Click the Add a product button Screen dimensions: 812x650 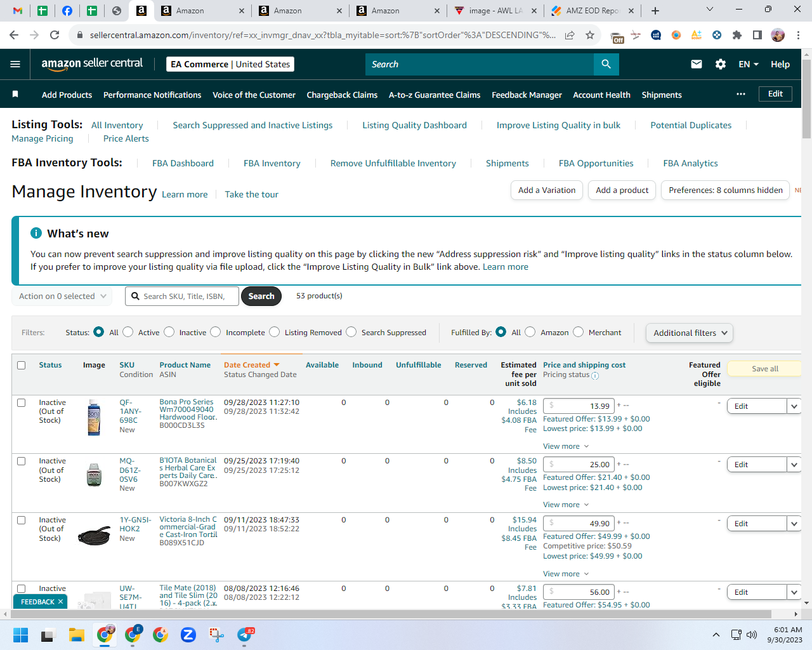[x=622, y=190]
